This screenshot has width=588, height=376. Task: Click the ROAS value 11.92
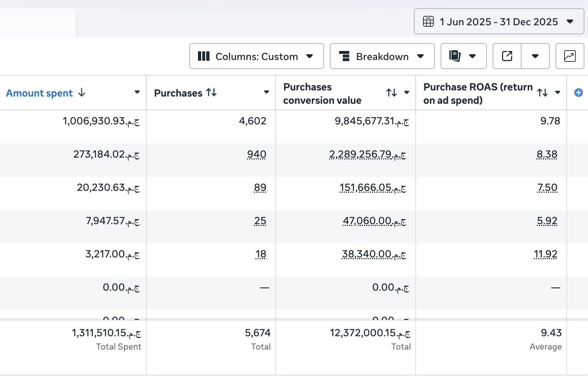(545, 255)
